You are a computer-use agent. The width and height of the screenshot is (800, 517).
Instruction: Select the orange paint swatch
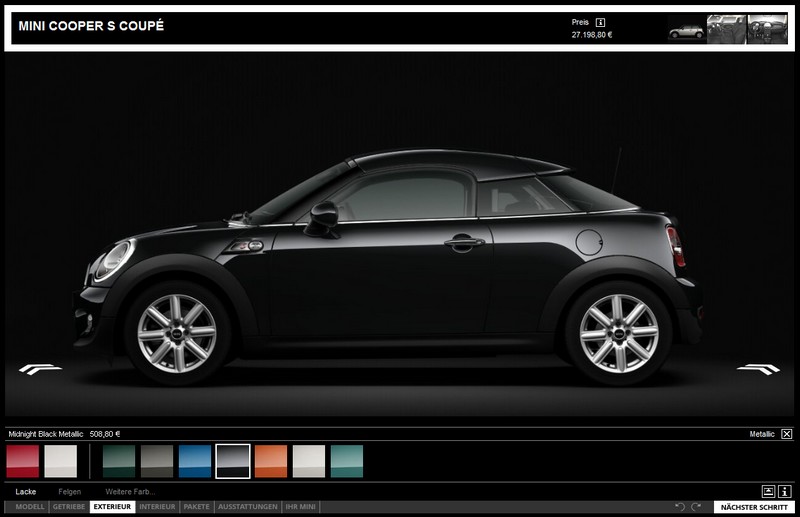271,461
